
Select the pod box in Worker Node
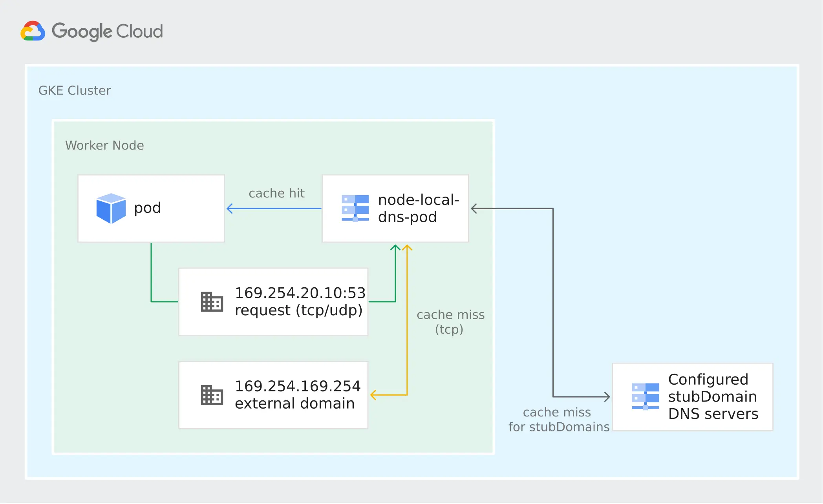[x=151, y=208]
